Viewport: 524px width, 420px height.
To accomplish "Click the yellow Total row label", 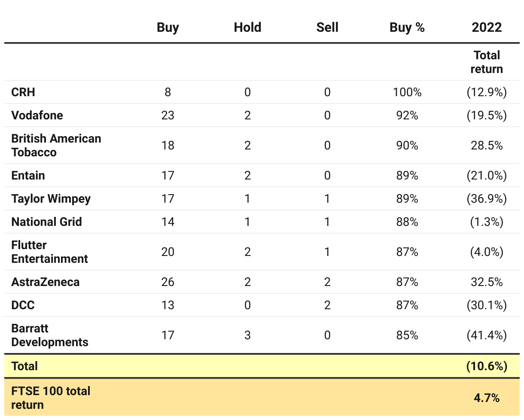I will (24, 366).
